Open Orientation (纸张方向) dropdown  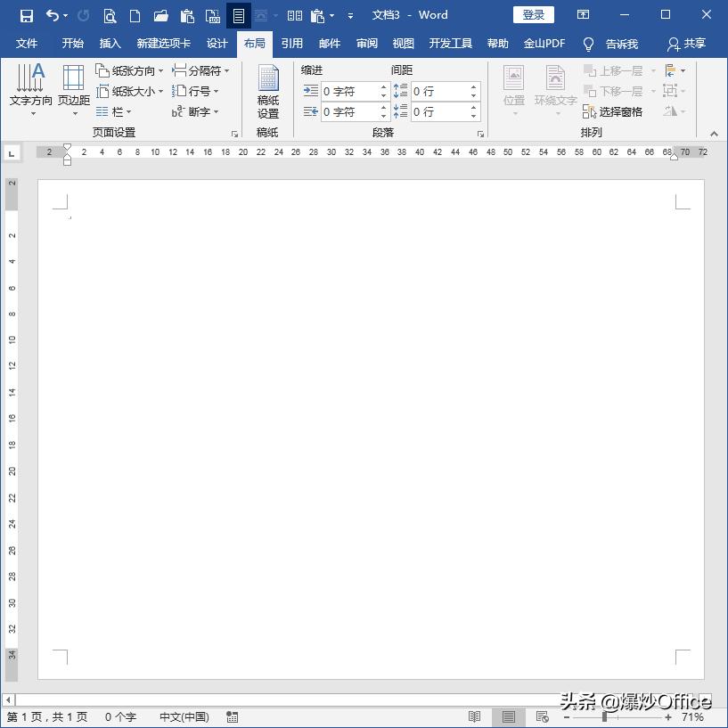tap(129, 70)
